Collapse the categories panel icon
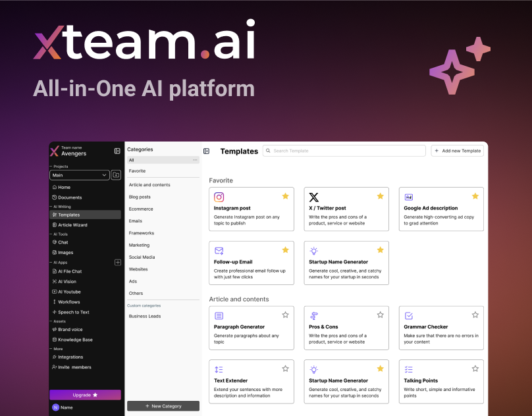Image resolution: width=532 pixels, height=416 pixels. 206,151
